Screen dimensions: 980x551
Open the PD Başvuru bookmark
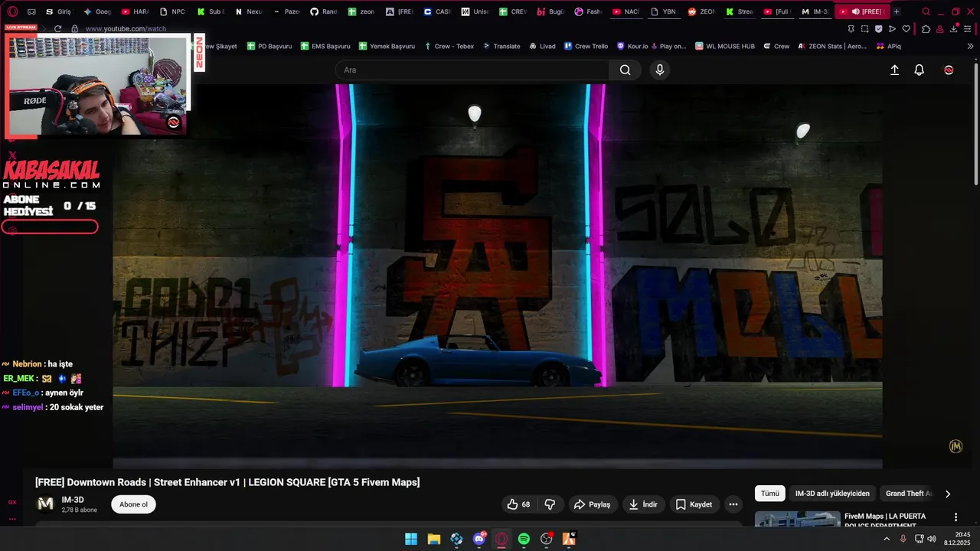[269, 46]
